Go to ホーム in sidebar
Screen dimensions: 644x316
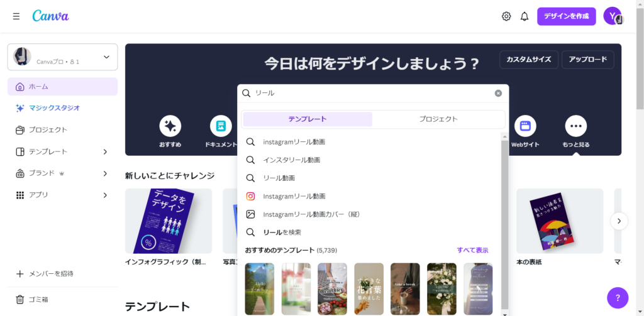[62, 87]
